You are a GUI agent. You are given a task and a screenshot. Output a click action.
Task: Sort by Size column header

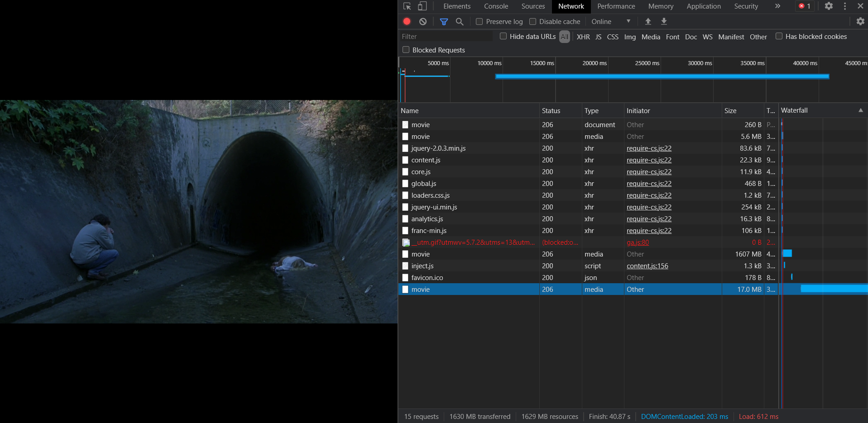click(743, 110)
